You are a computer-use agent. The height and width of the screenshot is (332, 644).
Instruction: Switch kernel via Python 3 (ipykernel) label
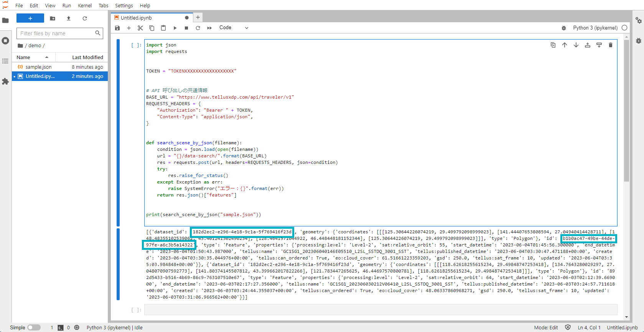595,28
